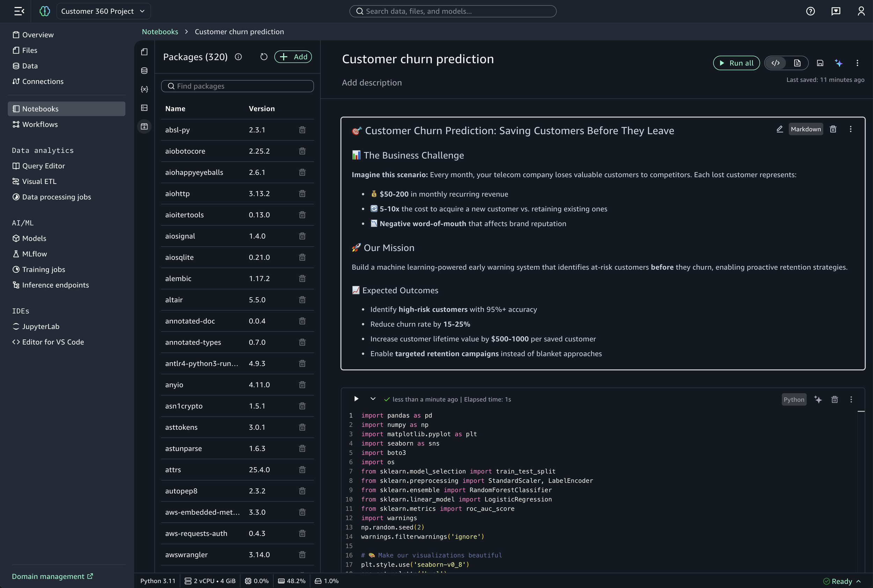Viewport: 873px width, 588px height.
Task: Open the variables panel icon
Action: (x=144, y=89)
